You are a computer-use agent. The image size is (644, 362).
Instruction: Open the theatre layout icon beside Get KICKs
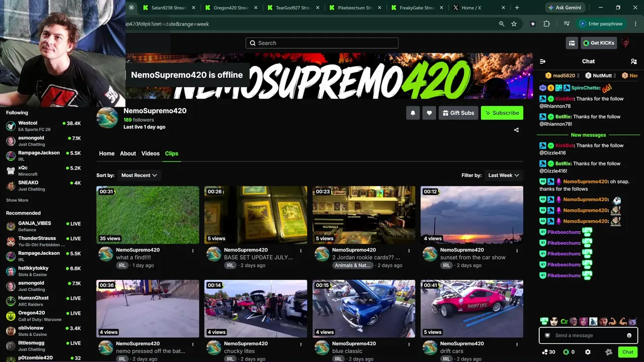click(x=572, y=43)
